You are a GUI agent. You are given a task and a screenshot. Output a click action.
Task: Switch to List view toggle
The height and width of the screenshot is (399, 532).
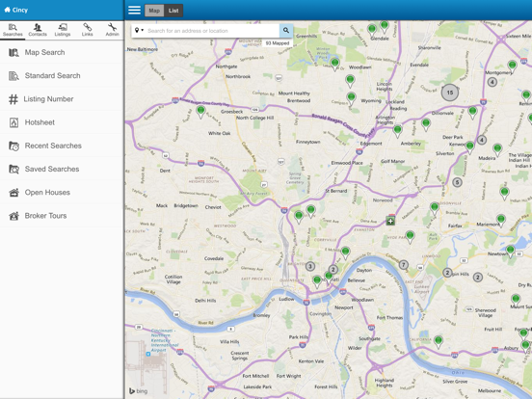point(173,11)
